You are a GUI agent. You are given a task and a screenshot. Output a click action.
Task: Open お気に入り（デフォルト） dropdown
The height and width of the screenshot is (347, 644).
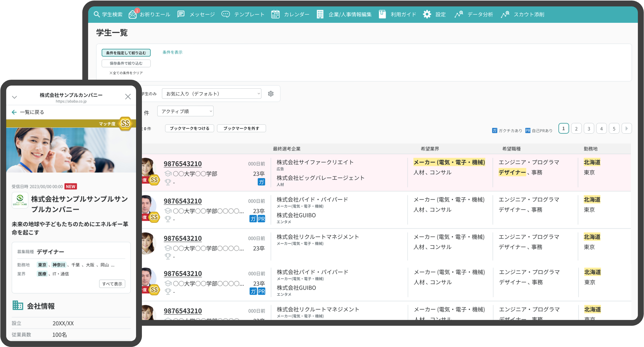212,94
